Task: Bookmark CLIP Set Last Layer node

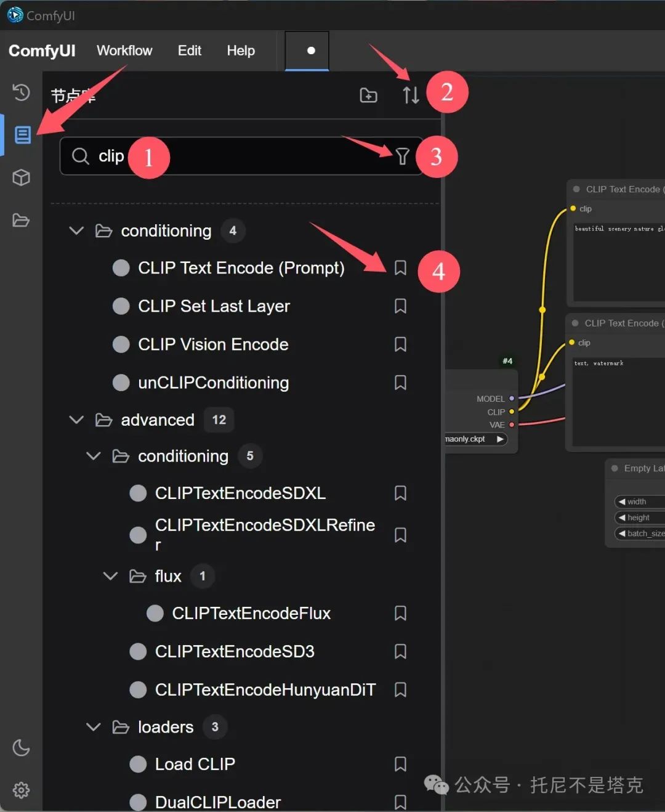Action: coord(400,306)
